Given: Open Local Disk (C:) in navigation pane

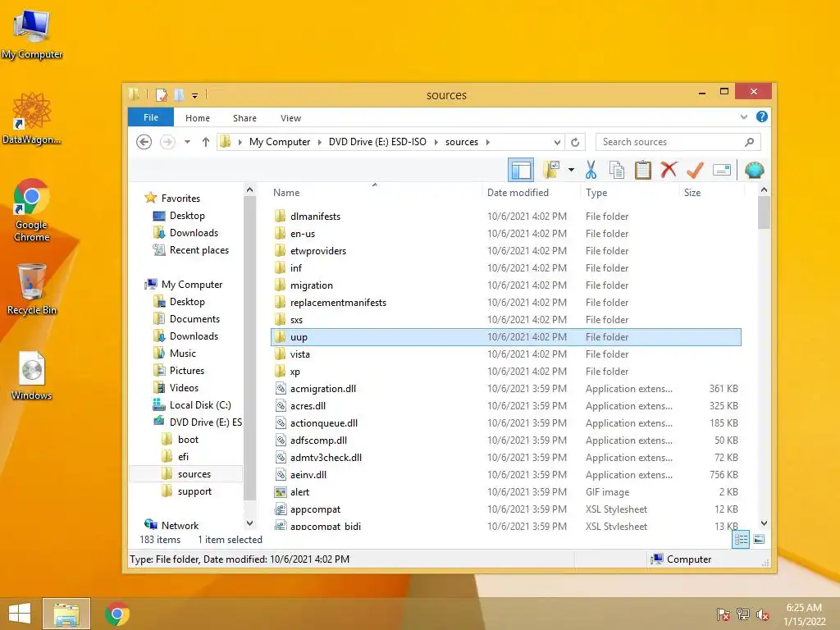Looking at the screenshot, I should (x=200, y=405).
